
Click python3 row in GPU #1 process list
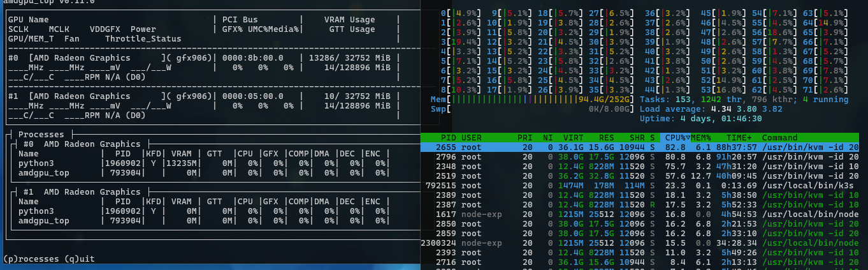(203, 211)
